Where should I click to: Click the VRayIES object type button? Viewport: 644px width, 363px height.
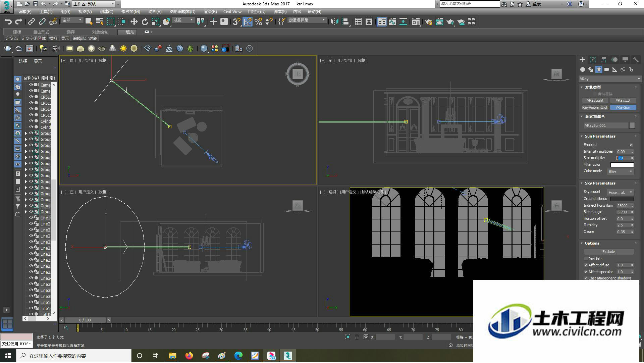tap(623, 101)
